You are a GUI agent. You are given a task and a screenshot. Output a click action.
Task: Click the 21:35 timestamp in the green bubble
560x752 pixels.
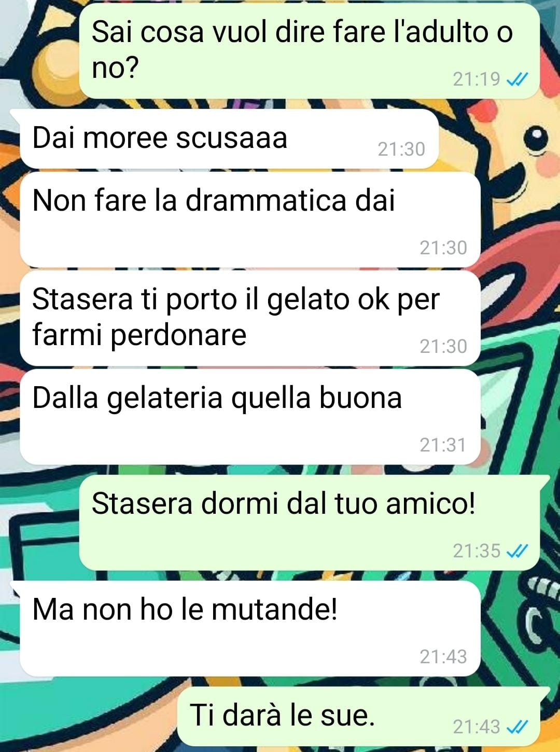476,551
